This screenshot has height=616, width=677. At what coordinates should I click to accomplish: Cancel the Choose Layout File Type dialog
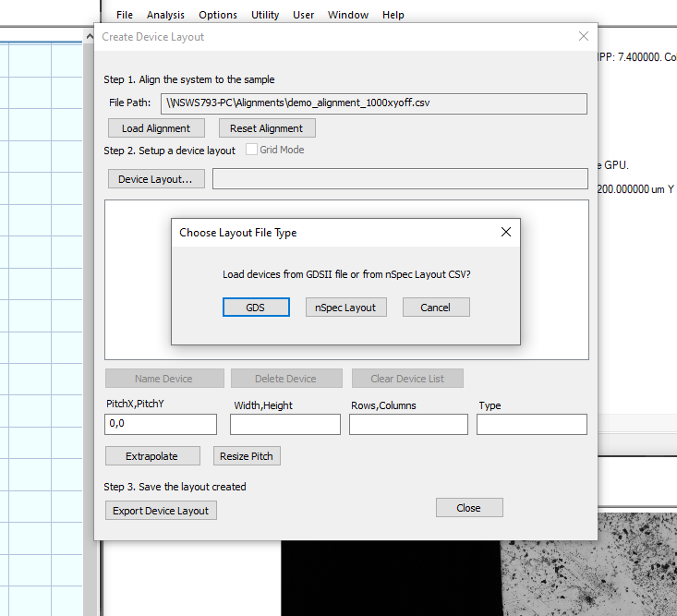436,308
